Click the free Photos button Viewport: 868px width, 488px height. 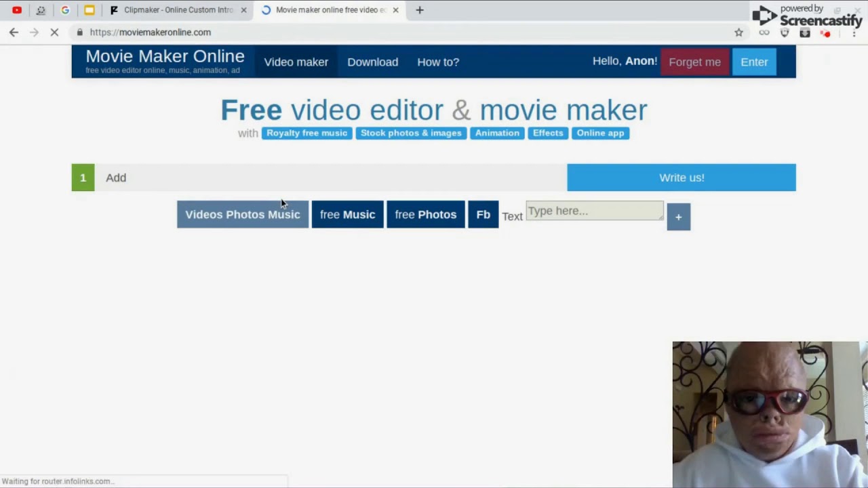coord(426,214)
